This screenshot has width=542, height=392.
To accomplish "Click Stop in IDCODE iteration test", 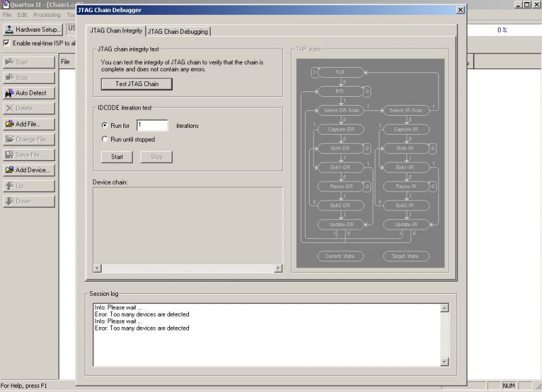I will pos(157,157).
